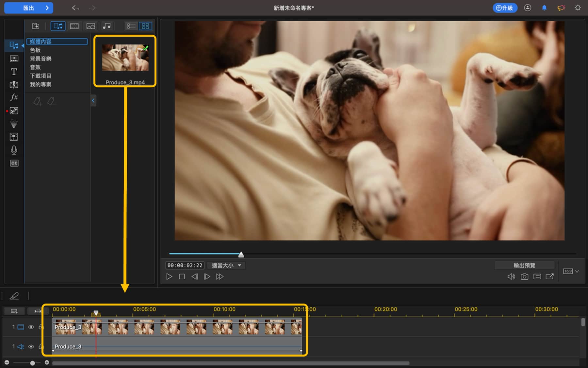Viewport: 588px width, 368px height.
Task: Zoom in the timeline with plus
Action: pyautogui.click(x=47, y=362)
